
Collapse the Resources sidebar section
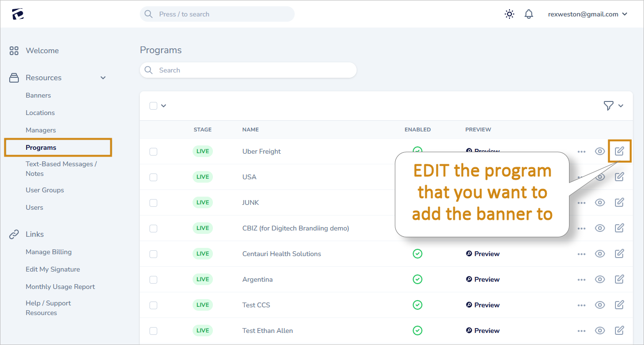103,78
